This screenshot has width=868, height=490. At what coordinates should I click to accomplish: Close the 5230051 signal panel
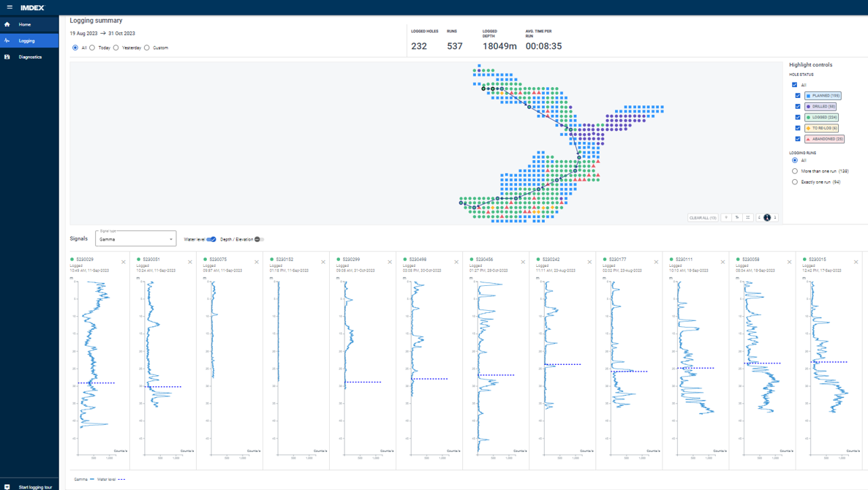(190, 262)
